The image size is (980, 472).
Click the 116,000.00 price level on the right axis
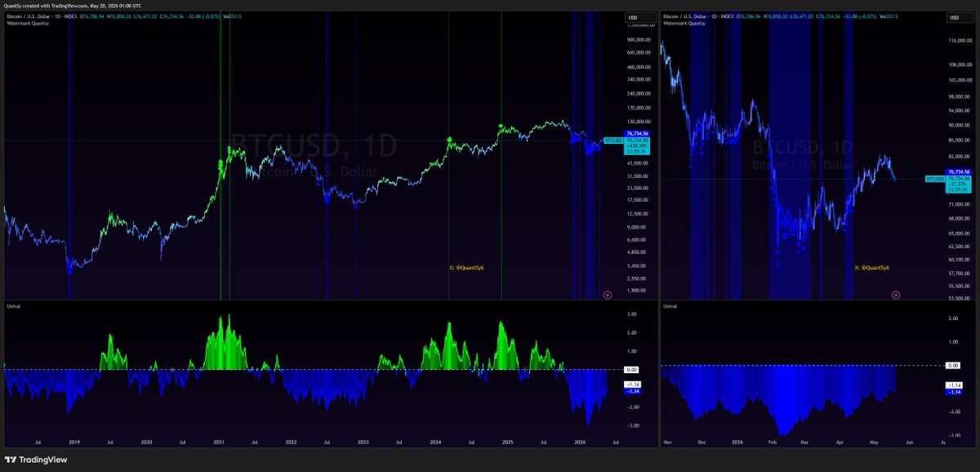959,40
